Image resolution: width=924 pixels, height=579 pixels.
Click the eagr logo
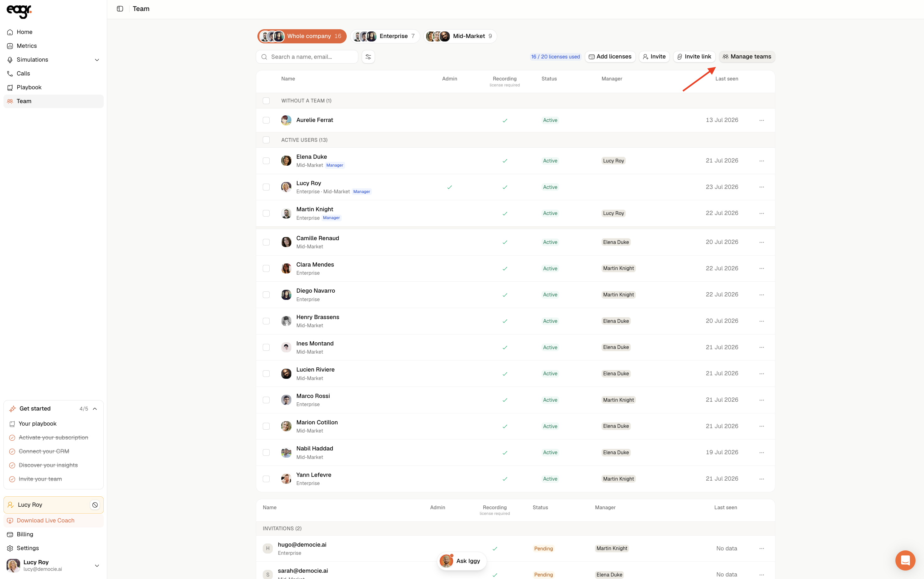pyautogui.click(x=19, y=12)
